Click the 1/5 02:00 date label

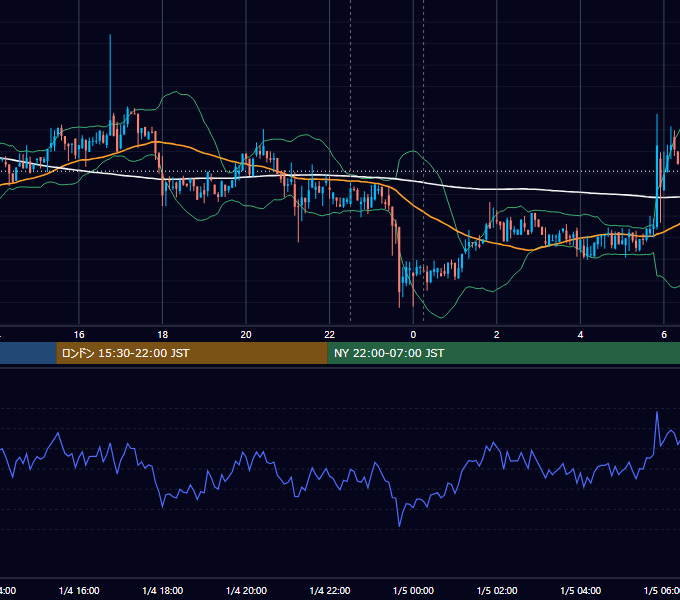pyautogui.click(x=497, y=590)
